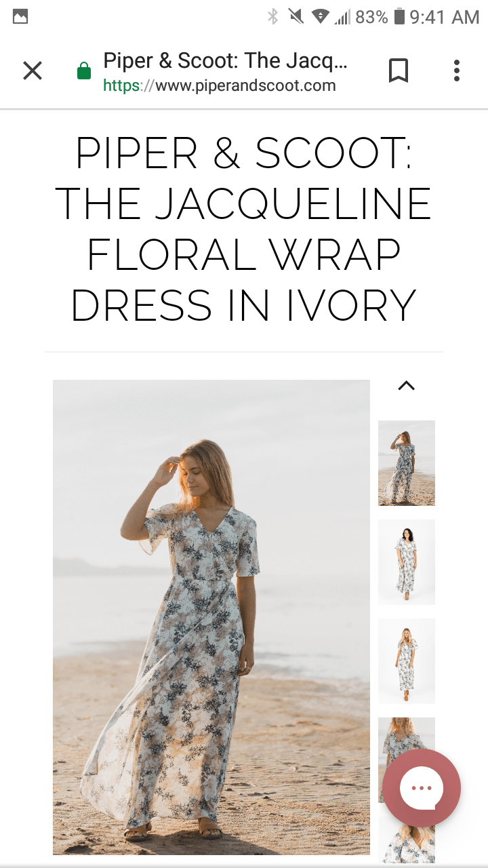Tap the green secure lock icon
Image resolution: width=488 pixels, height=868 pixels.
click(84, 71)
